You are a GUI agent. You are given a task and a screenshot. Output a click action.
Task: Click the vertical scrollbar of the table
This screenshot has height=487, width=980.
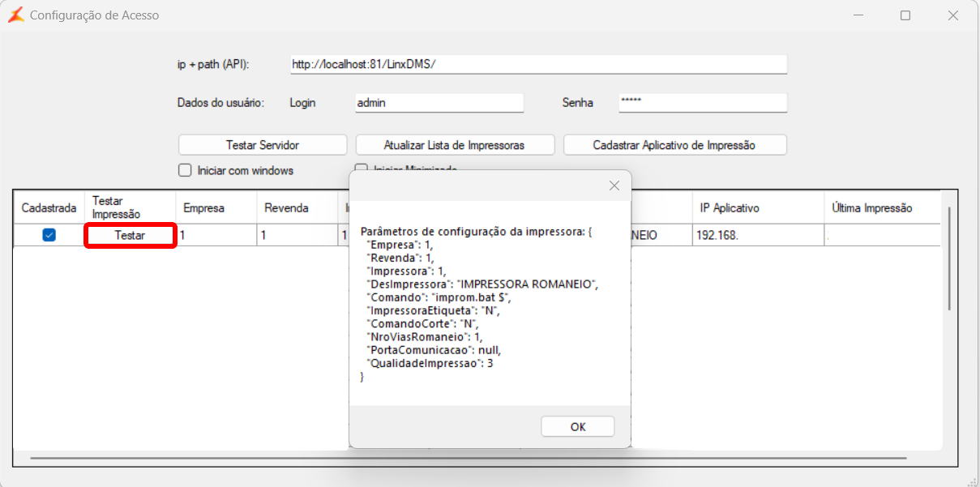click(949, 258)
